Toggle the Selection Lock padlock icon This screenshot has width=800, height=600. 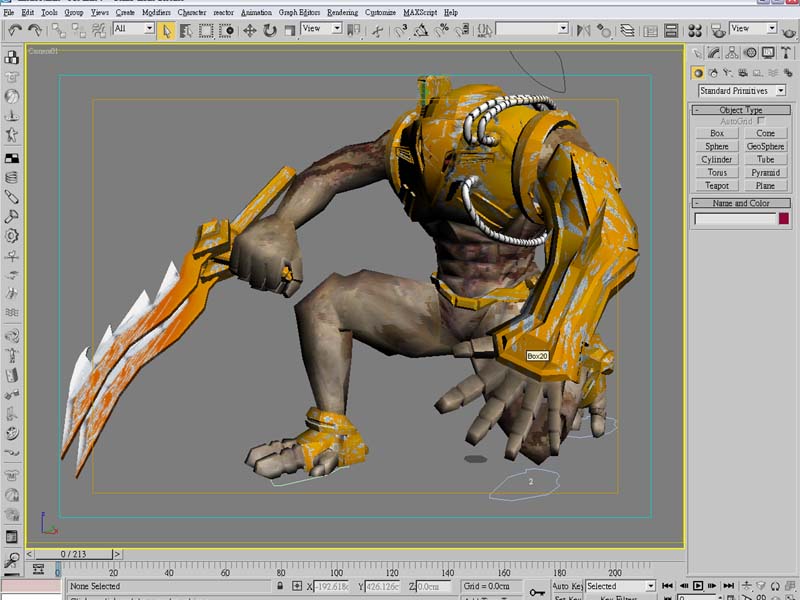(280, 586)
